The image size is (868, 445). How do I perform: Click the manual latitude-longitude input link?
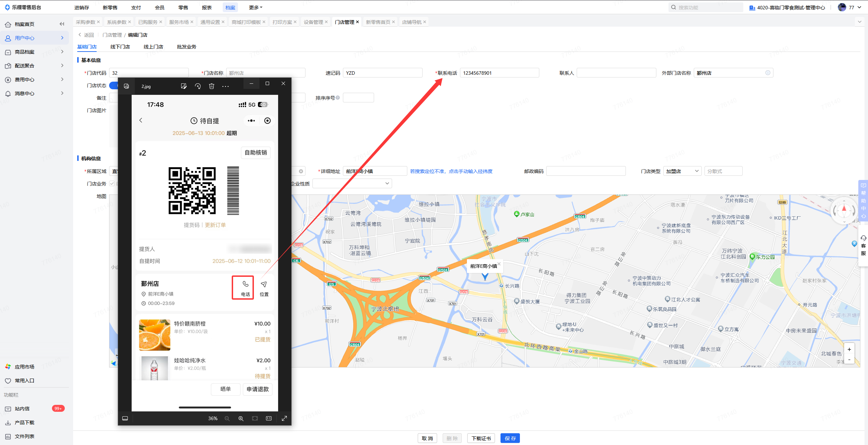[x=451, y=171]
